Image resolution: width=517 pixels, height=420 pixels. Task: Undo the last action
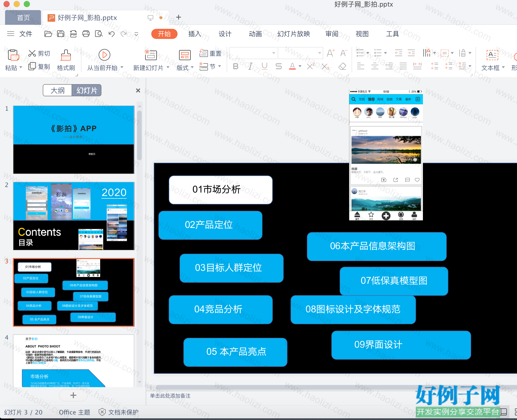coord(111,34)
